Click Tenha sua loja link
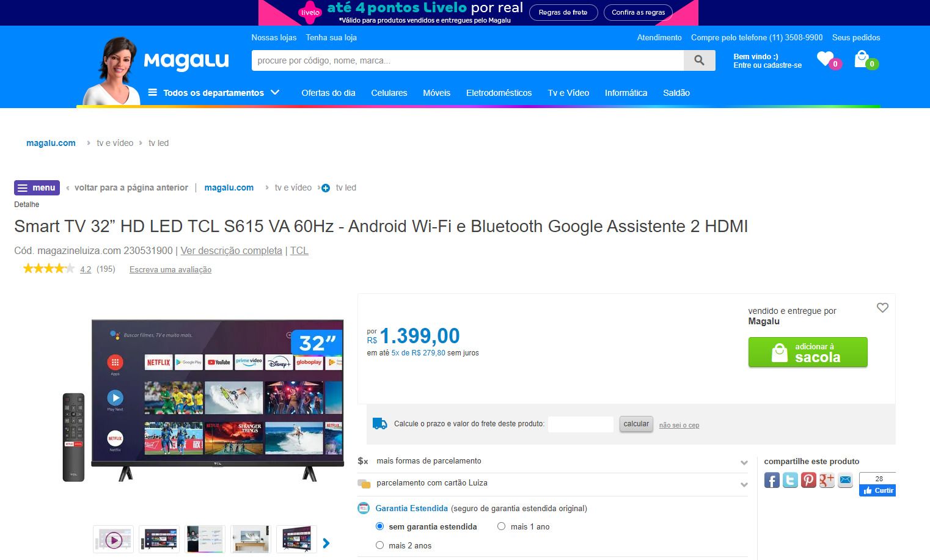Image resolution: width=930 pixels, height=560 pixels. (331, 37)
